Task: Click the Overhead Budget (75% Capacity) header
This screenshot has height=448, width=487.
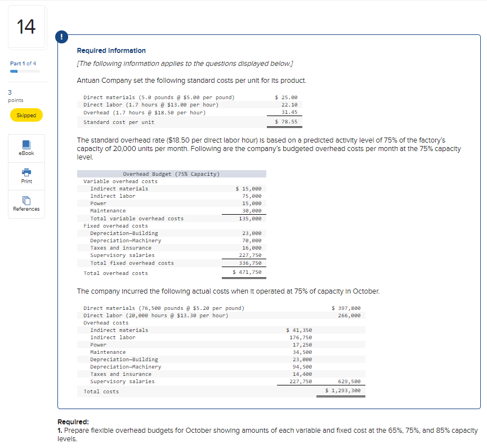Action: (172, 174)
